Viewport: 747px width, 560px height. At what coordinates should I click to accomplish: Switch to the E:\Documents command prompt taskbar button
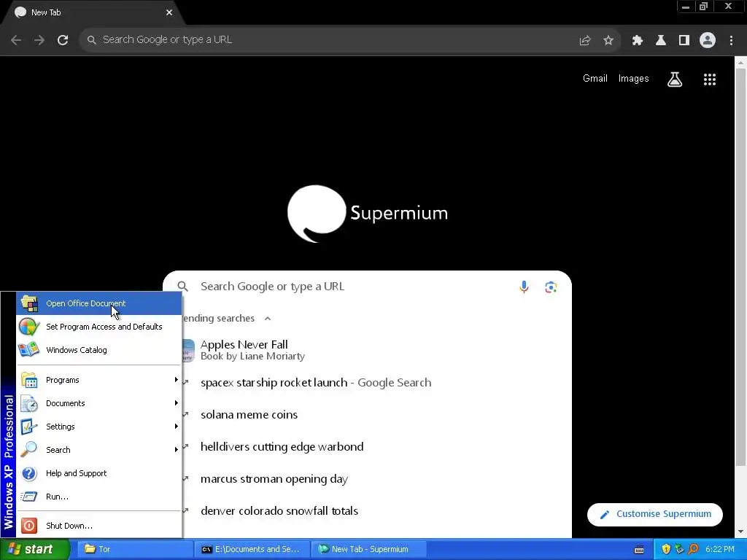(x=252, y=550)
